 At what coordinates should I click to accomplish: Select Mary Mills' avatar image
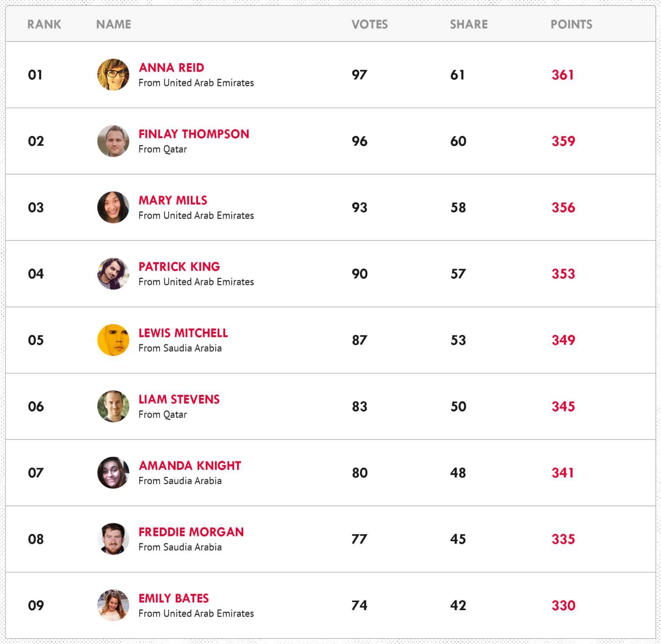(113, 207)
